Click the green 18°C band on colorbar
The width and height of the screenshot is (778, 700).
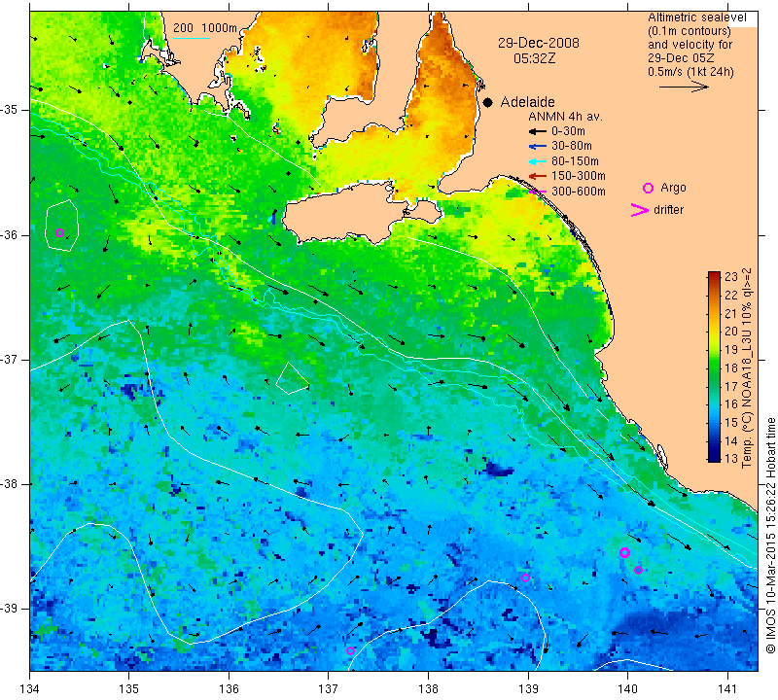pos(714,367)
